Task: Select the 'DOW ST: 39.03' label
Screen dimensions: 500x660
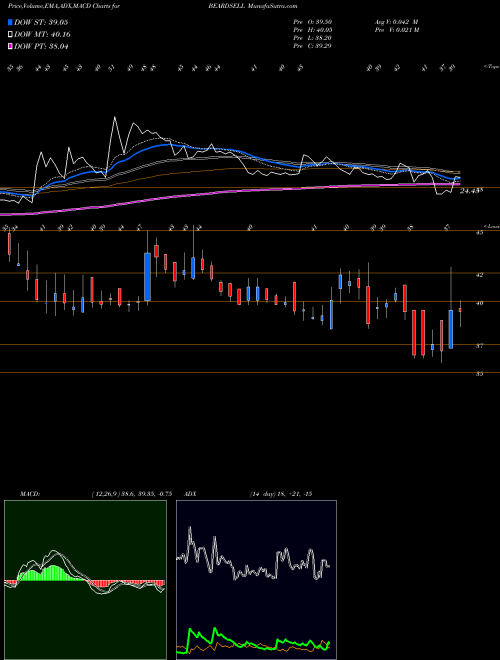Action: pyautogui.click(x=41, y=22)
